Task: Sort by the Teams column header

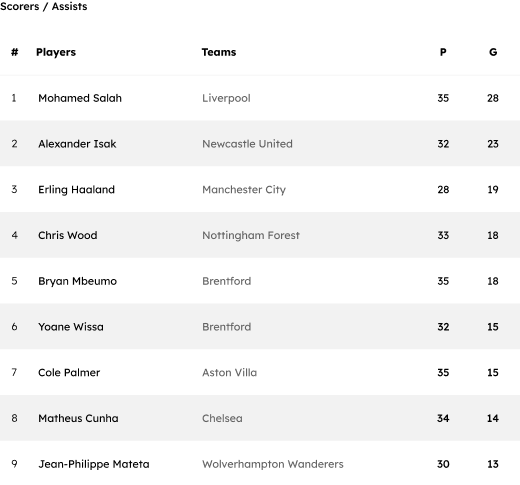Action: click(219, 52)
